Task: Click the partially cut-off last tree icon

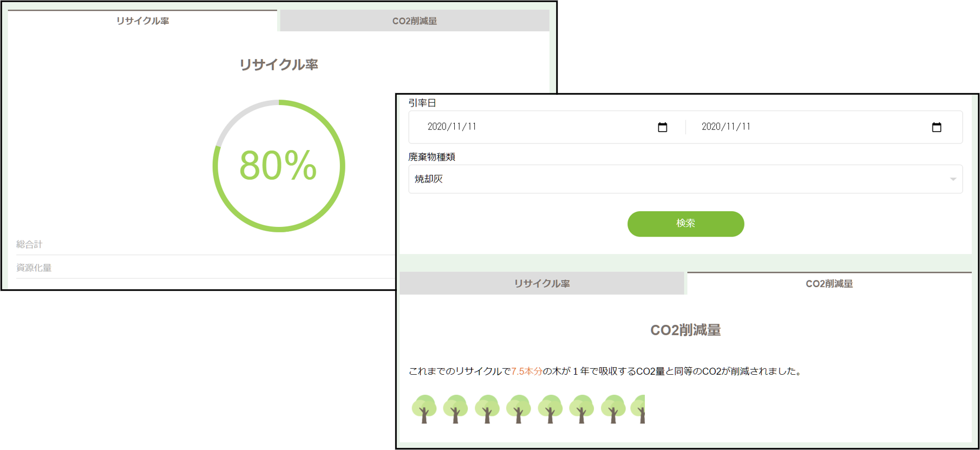Action: tap(639, 409)
